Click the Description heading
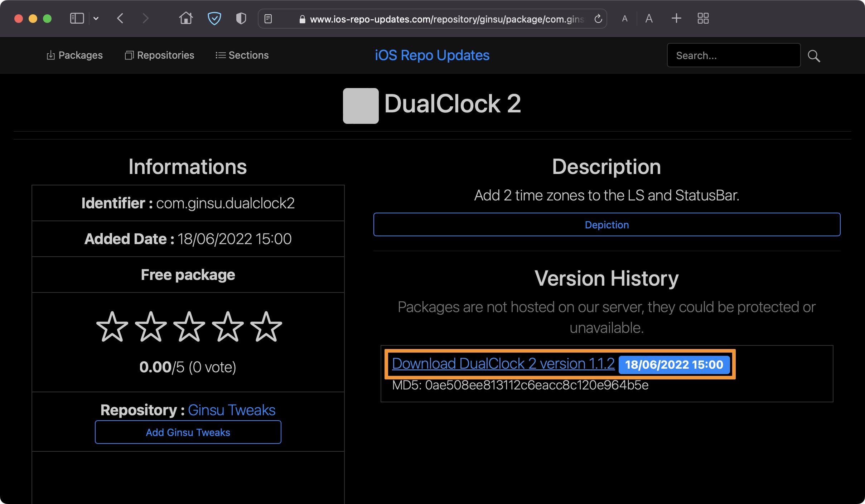This screenshot has width=865, height=504. [607, 166]
